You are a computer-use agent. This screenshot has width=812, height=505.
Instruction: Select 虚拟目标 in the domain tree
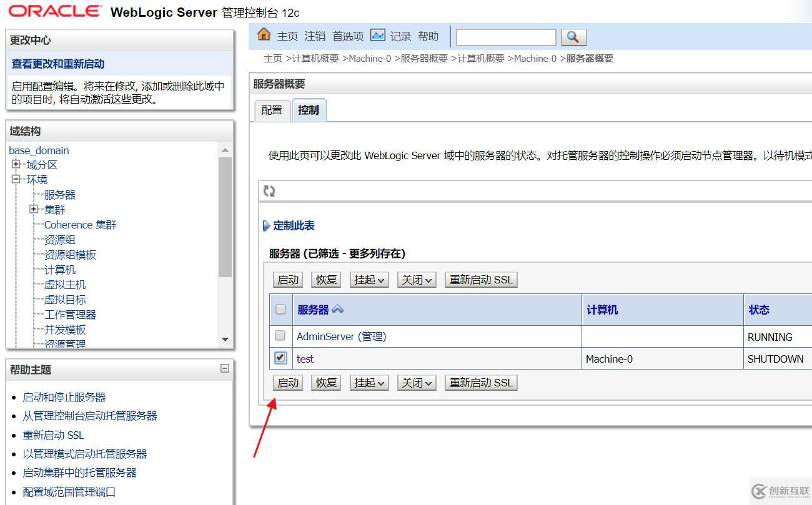pyautogui.click(x=65, y=300)
